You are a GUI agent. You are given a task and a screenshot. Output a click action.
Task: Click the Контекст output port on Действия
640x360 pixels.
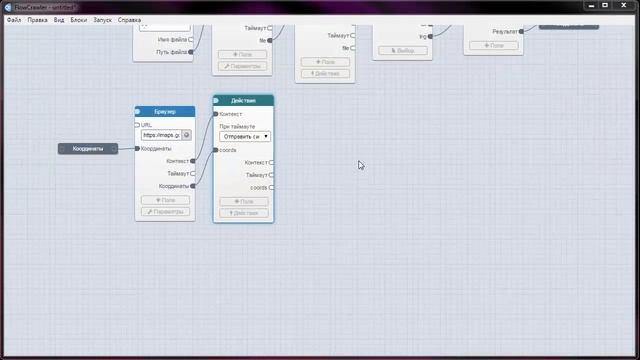point(271,162)
